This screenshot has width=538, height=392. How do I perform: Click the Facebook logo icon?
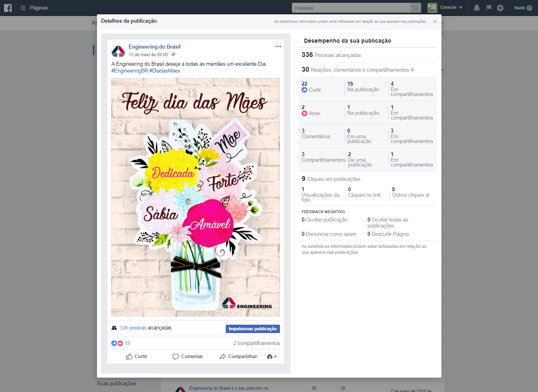point(8,8)
